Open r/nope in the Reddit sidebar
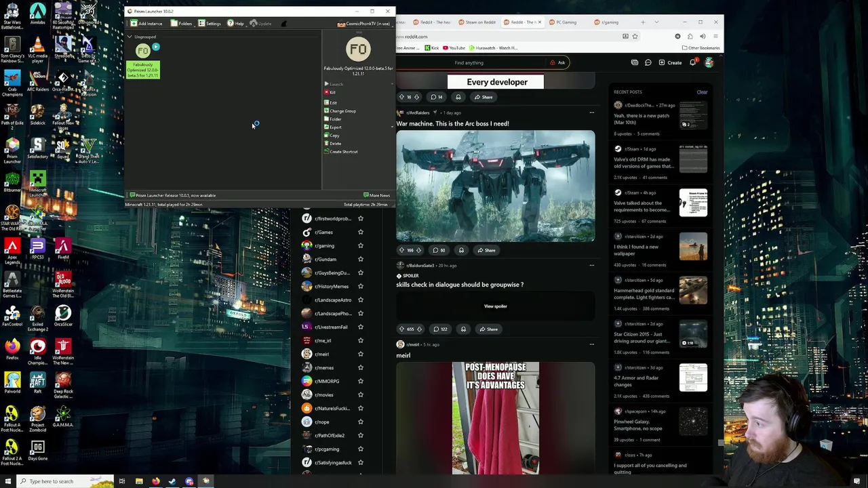Image resolution: width=868 pixels, height=488 pixels. click(x=323, y=422)
